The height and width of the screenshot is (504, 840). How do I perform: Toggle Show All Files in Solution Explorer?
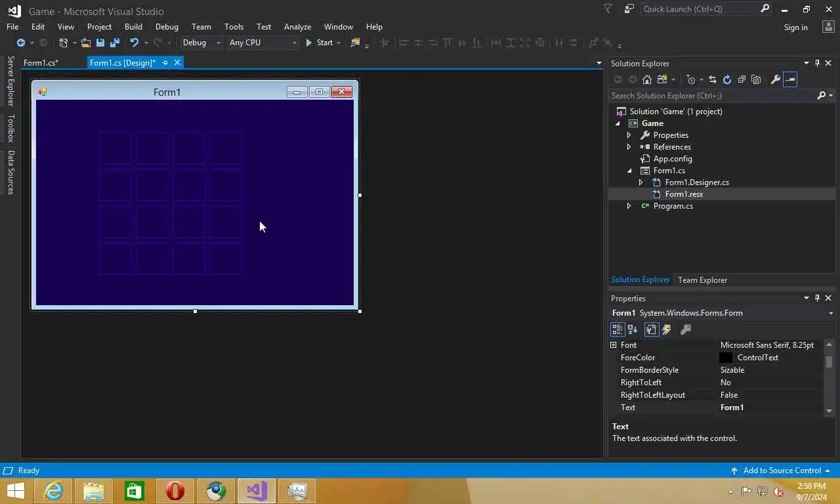[x=756, y=79]
